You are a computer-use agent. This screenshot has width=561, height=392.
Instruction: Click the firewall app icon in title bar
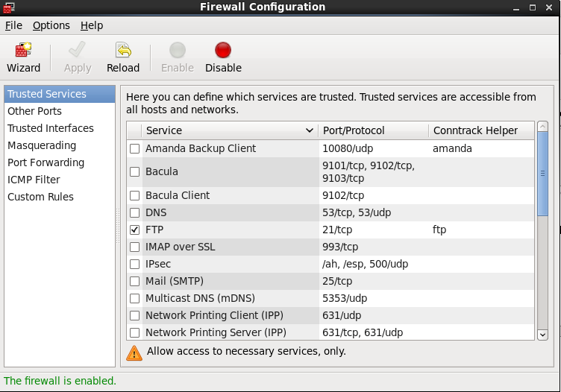tap(9, 7)
